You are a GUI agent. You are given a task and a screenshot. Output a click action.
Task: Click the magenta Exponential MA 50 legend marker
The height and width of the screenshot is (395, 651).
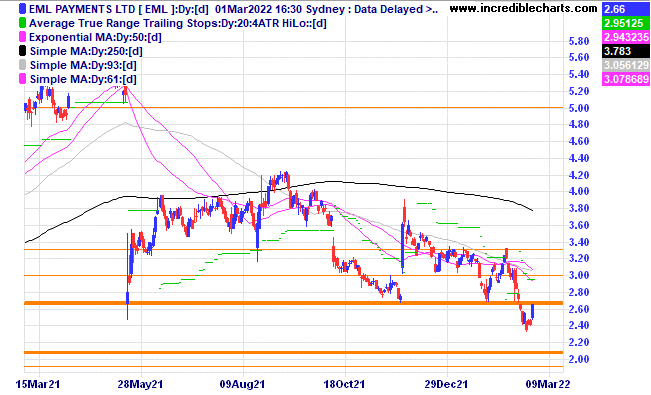tap(22, 37)
